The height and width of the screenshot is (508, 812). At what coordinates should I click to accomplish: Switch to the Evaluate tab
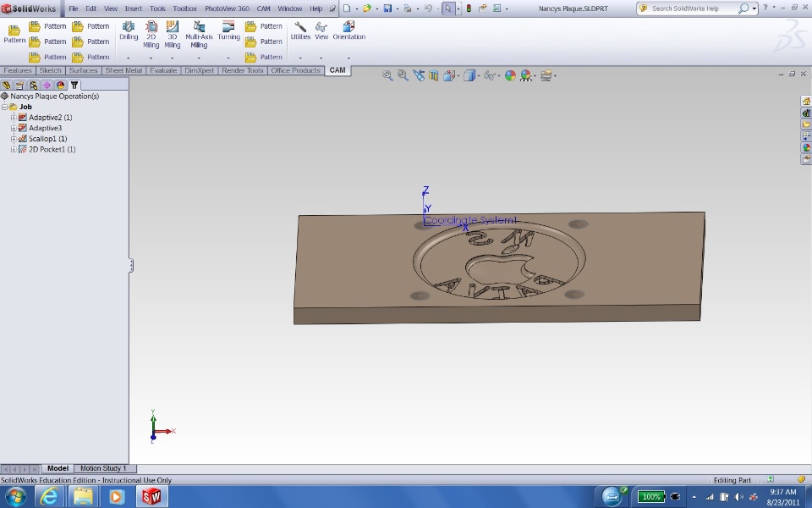(163, 70)
